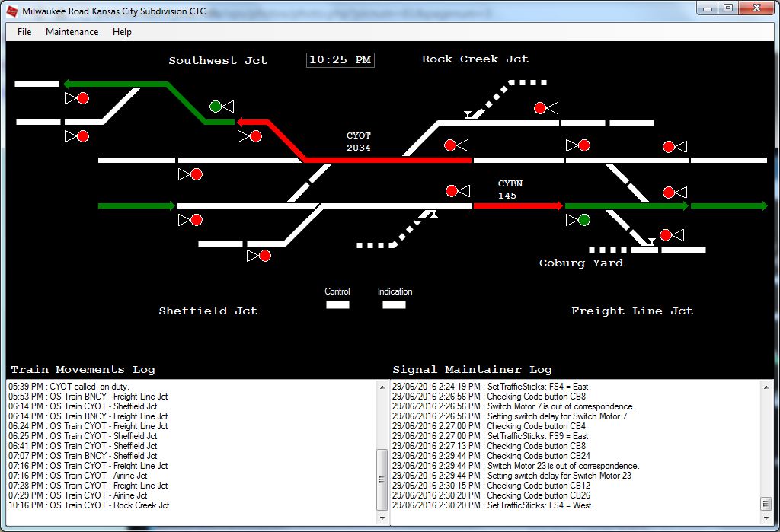The image size is (780, 532).
Task: Click red signal right of CYOT 2034 label
Action: coord(450,145)
